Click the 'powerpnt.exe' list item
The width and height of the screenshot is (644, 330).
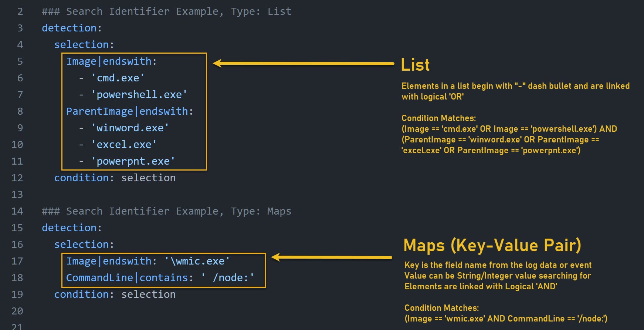click(x=133, y=161)
